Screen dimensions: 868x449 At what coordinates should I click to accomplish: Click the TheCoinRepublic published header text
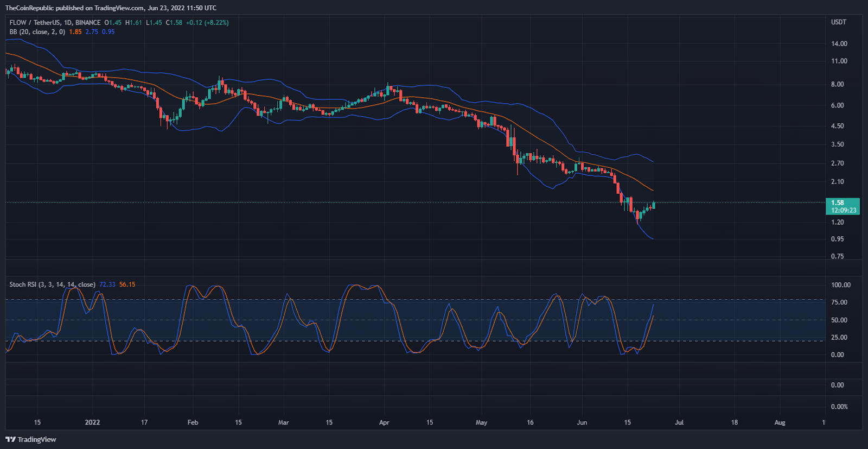pyautogui.click(x=111, y=8)
